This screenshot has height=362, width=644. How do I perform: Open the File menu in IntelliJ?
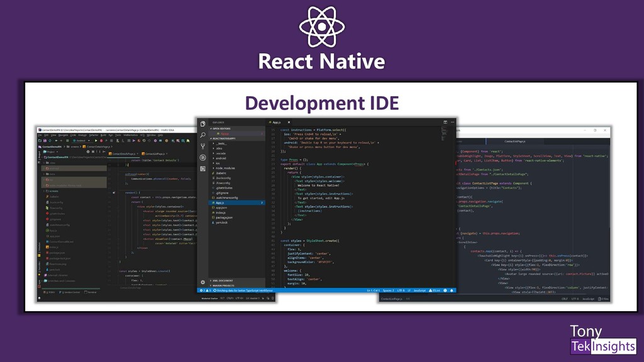pyautogui.click(x=40, y=135)
